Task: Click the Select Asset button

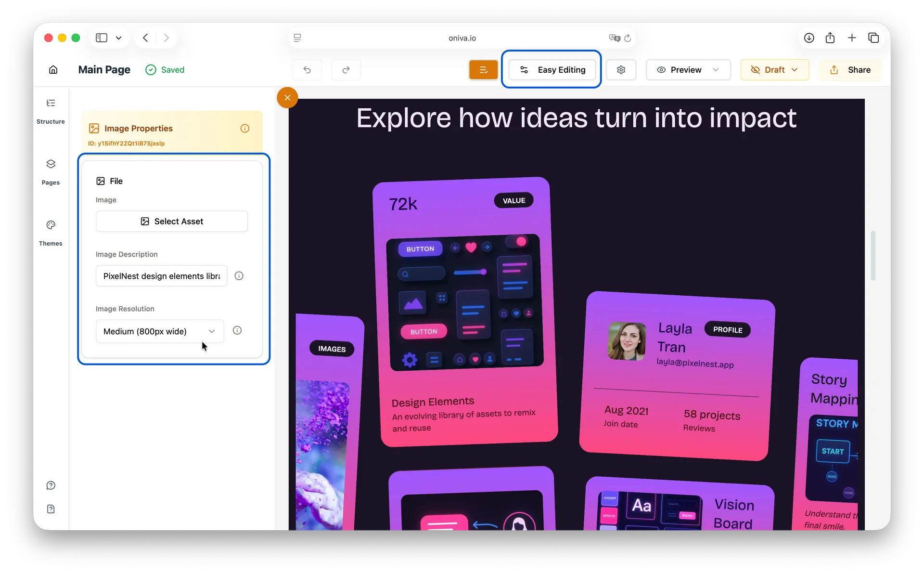Action: click(171, 221)
